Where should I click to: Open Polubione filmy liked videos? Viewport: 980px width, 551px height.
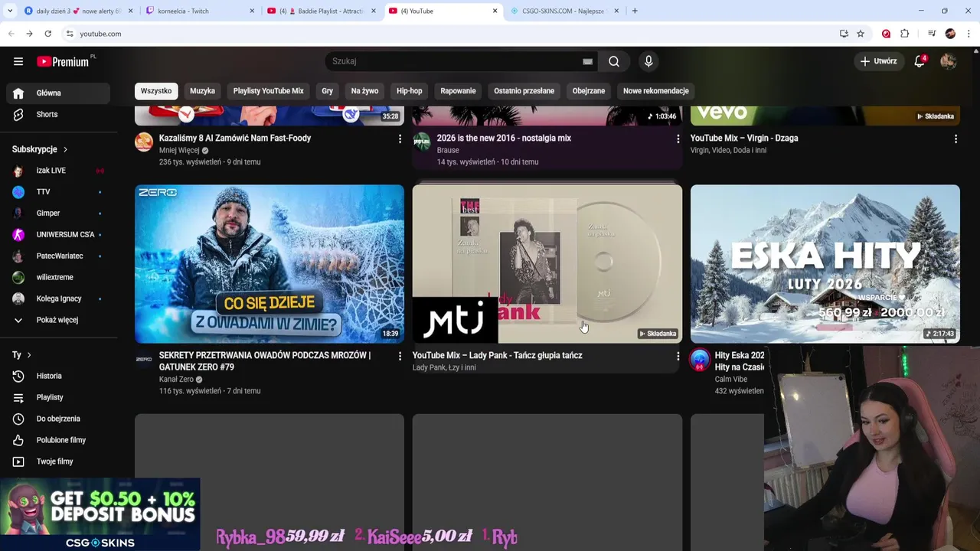58,440
